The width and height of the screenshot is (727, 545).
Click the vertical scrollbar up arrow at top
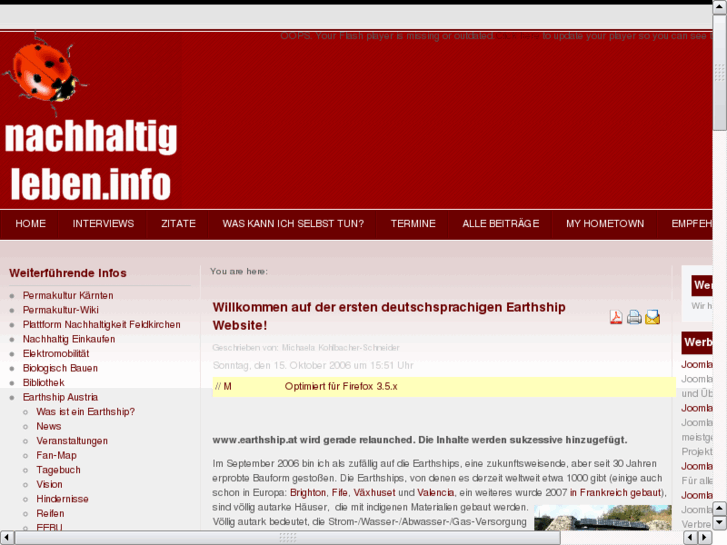pos(720,7)
